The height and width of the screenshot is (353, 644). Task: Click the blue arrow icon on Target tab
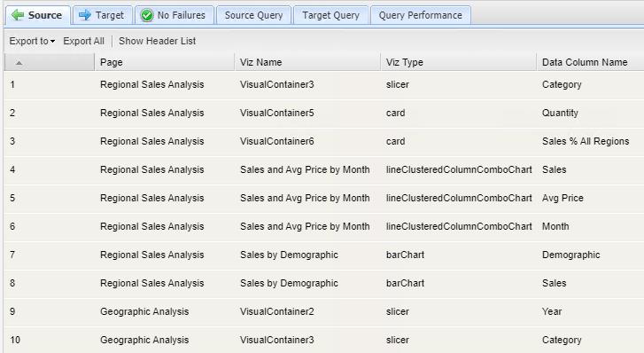pos(85,15)
